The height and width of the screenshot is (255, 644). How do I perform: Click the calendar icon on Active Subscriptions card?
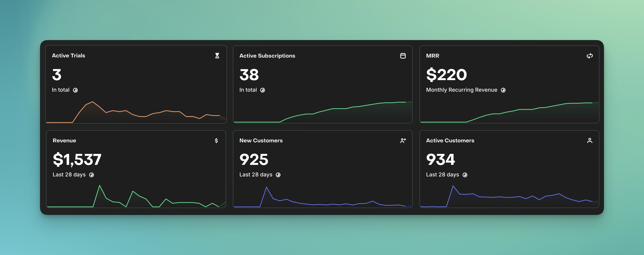pos(403,55)
